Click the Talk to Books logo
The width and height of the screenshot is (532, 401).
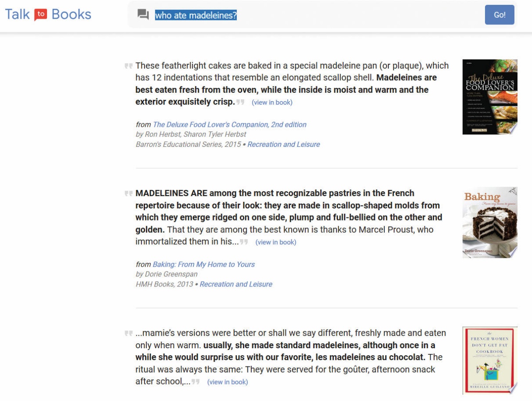(x=48, y=14)
